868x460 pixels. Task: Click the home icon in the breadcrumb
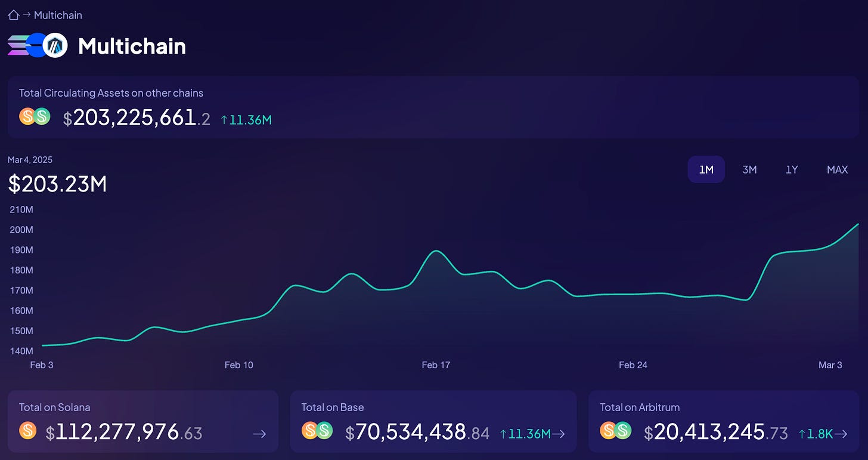click(x=13, y=15)
